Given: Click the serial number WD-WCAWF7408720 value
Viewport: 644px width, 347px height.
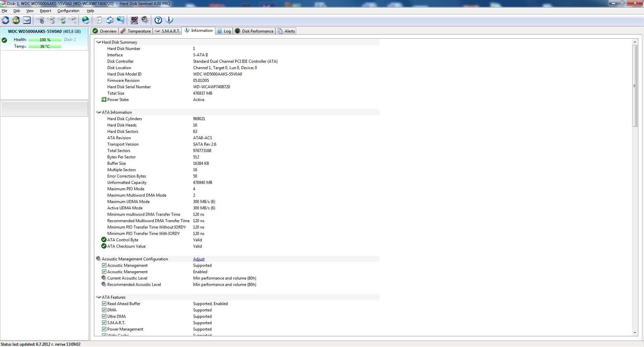Looking at the screenshot, I should click(x=211, y=87).
